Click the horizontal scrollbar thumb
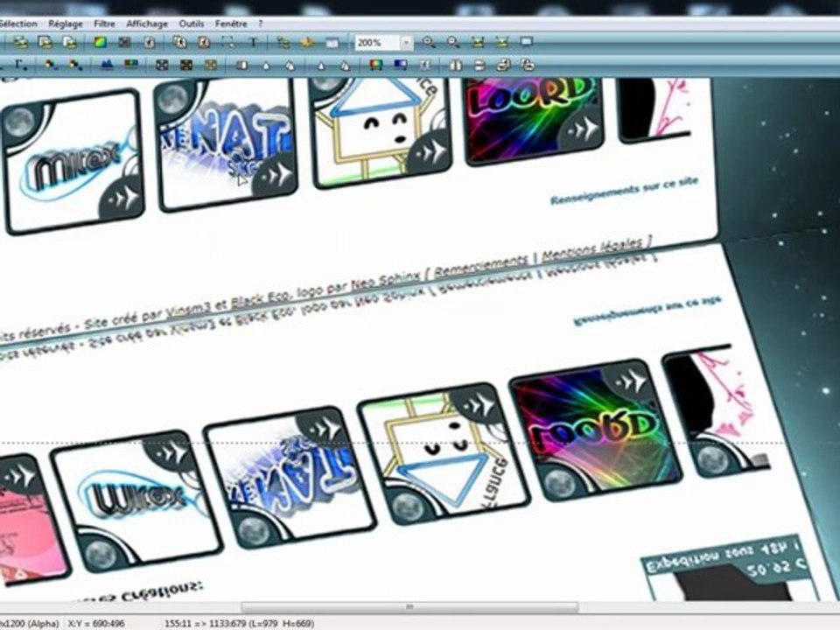Image resolution: width=840 pixels, height=630 pixels. point(409,607)
